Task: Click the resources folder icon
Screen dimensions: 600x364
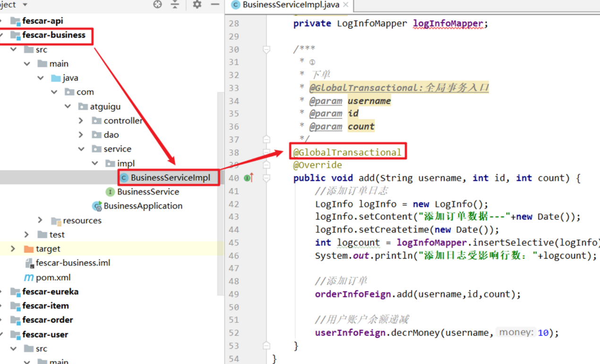Action: click(x=56, y=220)
